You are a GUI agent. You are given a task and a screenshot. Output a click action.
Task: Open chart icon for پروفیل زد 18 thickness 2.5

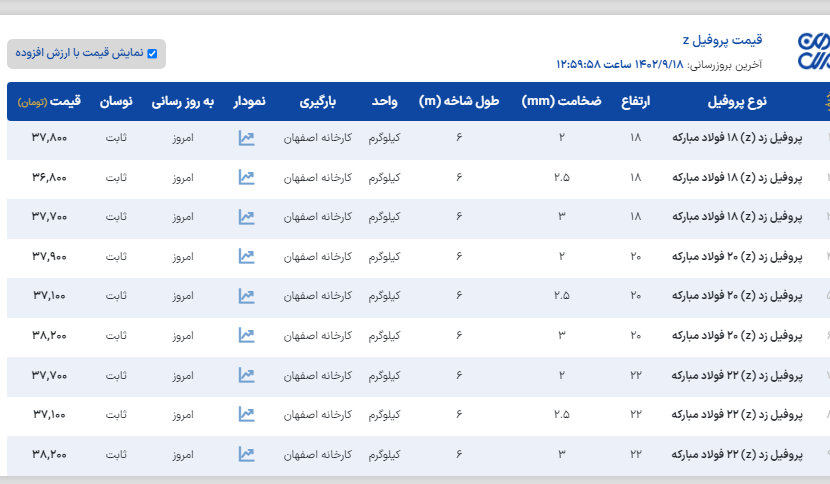click(x=246, y=177)
